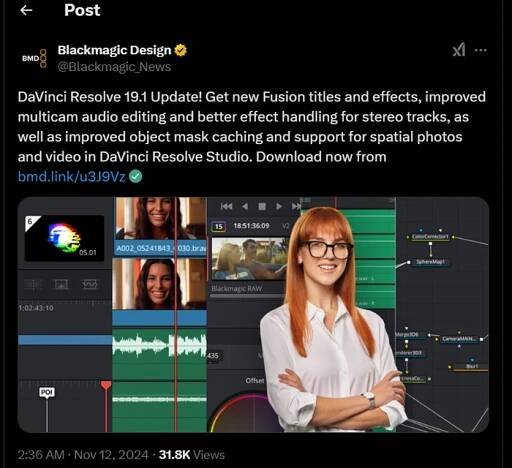Open the @Blackmagic_News handle

click(x=114, y=67)
